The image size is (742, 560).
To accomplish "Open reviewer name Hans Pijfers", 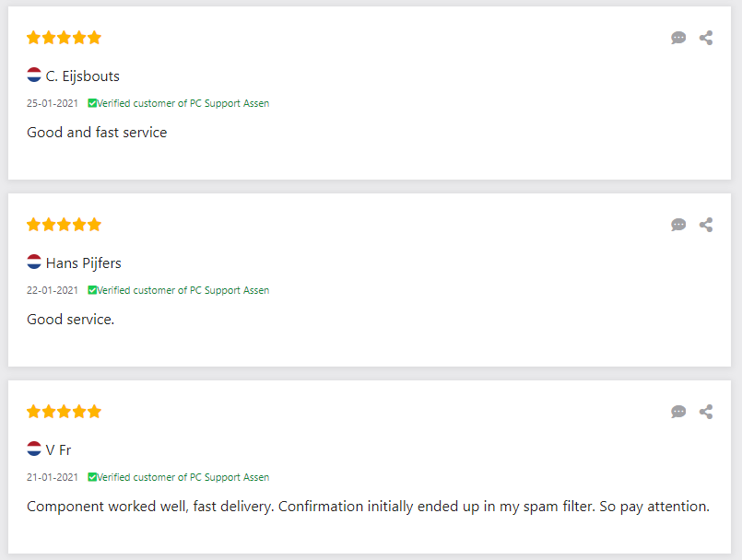I will point(84,263).
